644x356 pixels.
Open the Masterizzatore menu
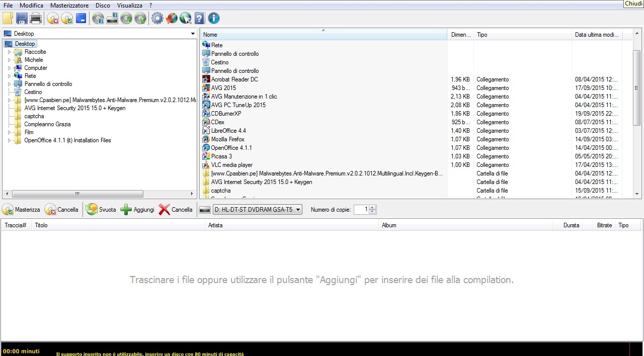[x=69, y=5]
